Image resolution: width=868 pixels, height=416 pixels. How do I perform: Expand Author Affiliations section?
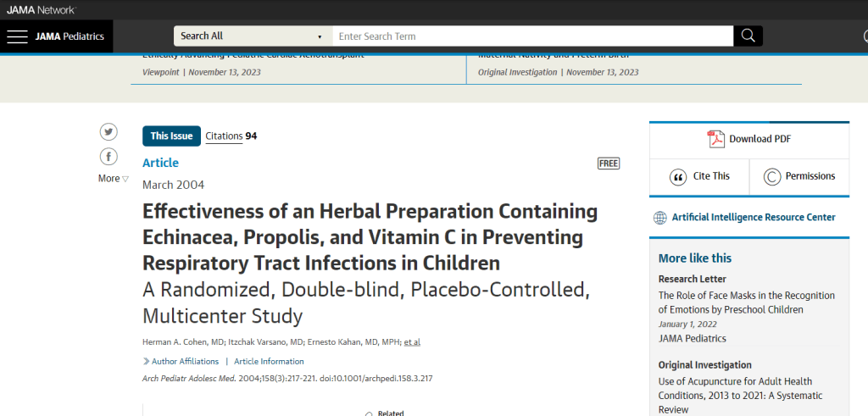pos(181,361)
